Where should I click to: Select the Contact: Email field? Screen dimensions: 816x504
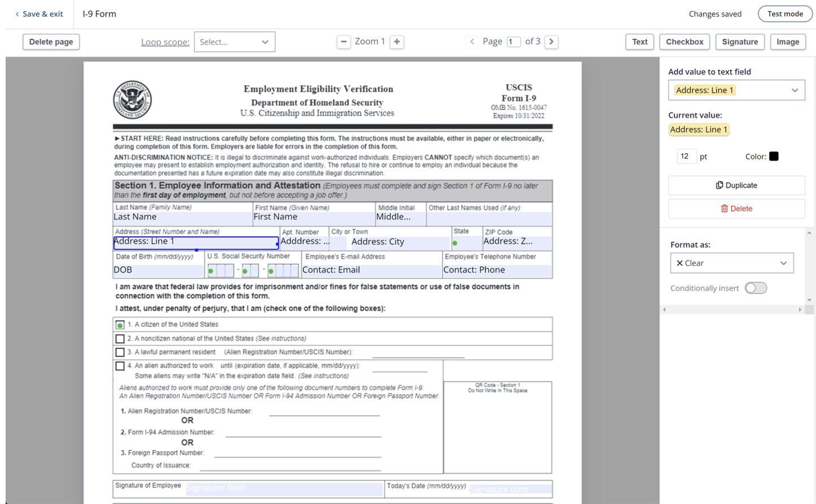(x=371, y=270)
